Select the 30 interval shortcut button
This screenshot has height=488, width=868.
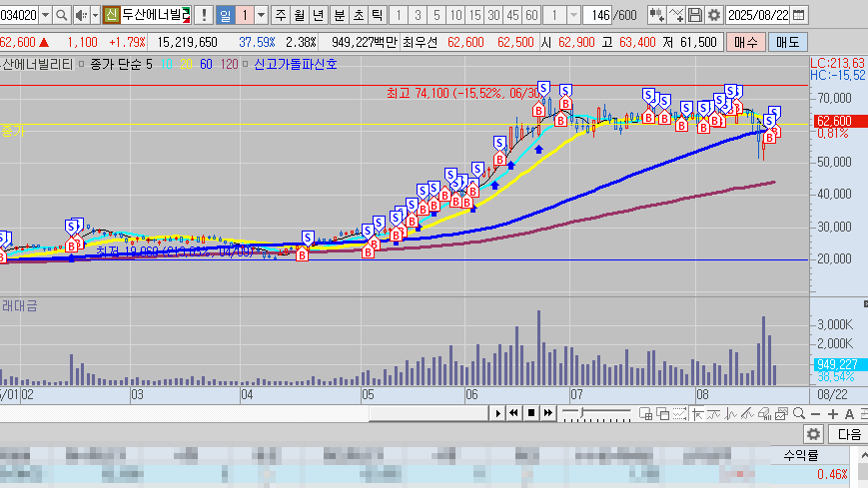pos(493,15)
